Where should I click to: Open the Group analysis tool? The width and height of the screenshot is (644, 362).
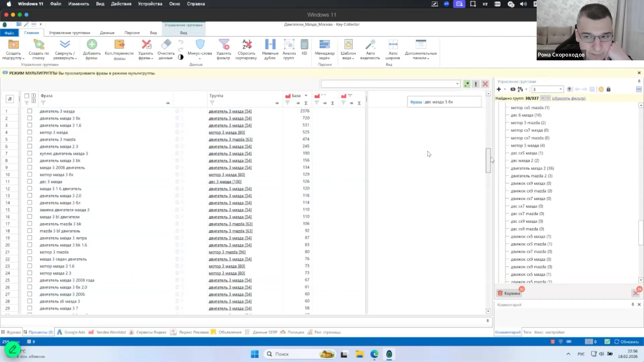[289, 44]
